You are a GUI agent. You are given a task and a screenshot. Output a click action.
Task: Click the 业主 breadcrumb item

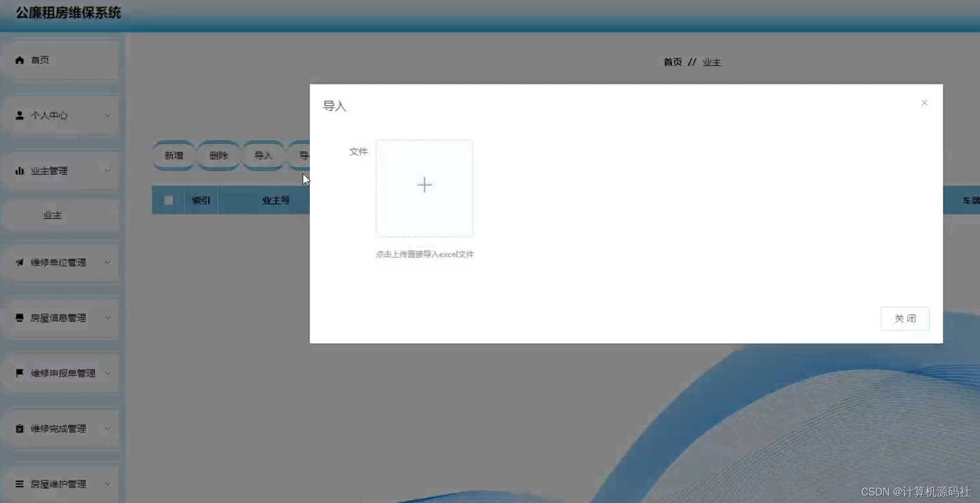click(711, 62)
